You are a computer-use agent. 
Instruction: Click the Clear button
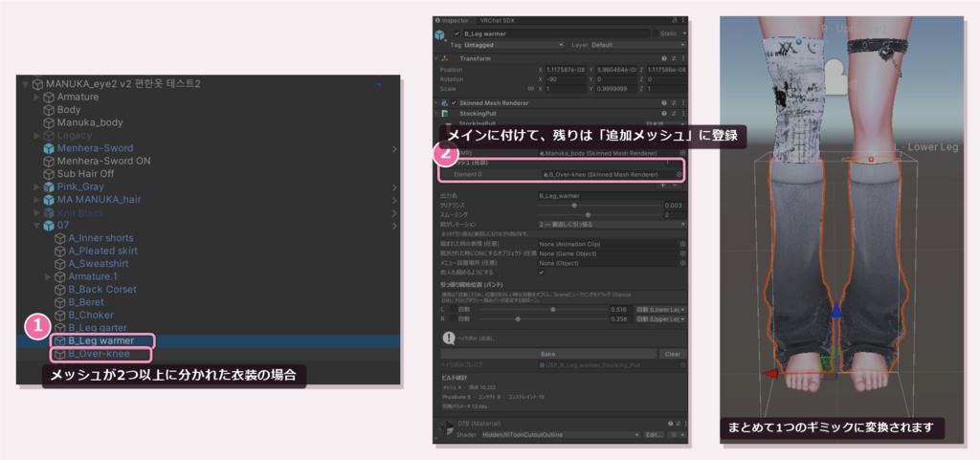(x=673, y=354)
